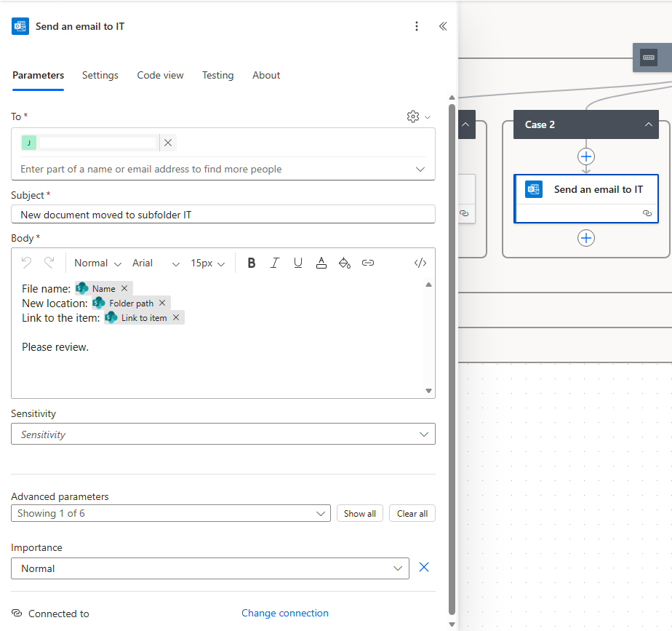Image resolution: width=672 pixels, height=631 pixels.
Task: Click the Change connection link
Action: point(284,613)
